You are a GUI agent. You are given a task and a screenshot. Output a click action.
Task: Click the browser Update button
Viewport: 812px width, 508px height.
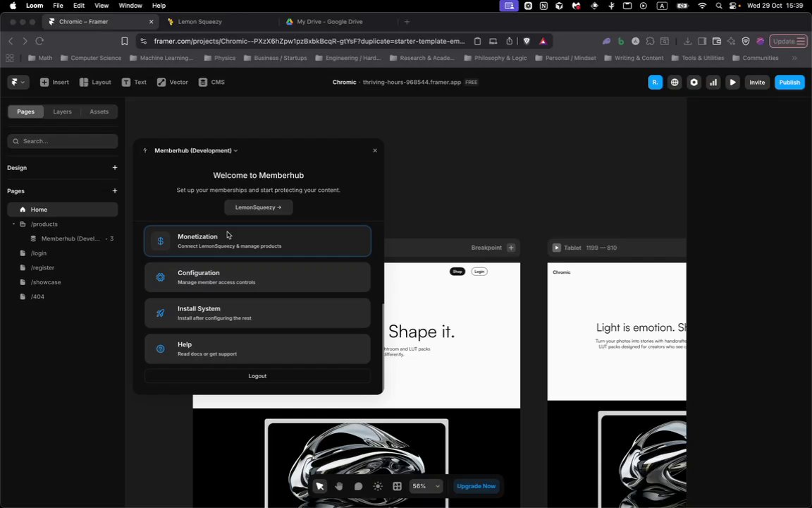[788, 41]
